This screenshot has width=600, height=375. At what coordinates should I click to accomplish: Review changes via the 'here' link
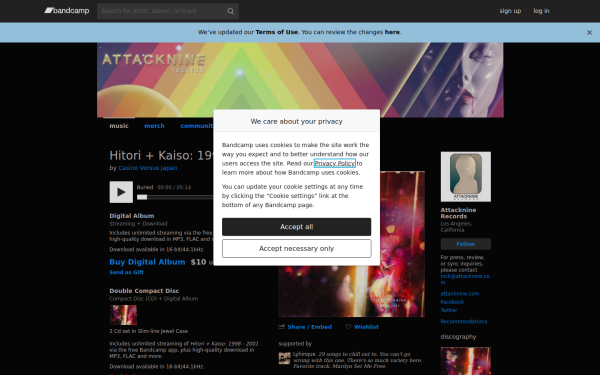(392, 32)
